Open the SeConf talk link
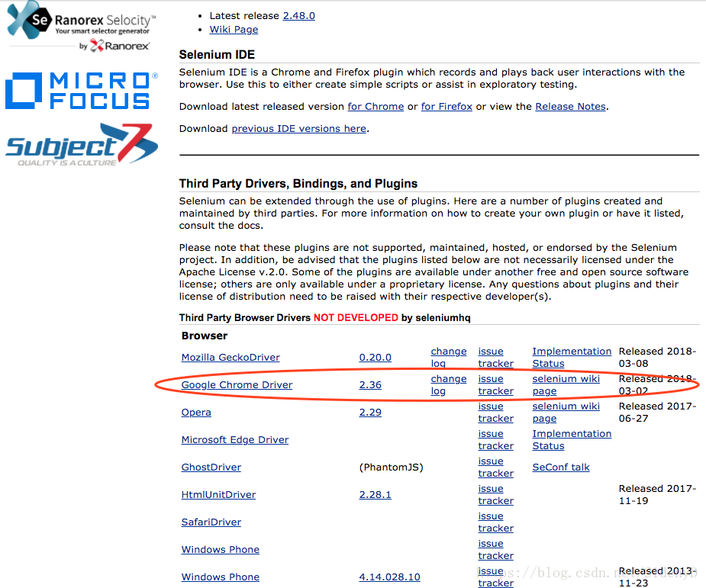Screen dimensions: 706x588 (561, 468)
